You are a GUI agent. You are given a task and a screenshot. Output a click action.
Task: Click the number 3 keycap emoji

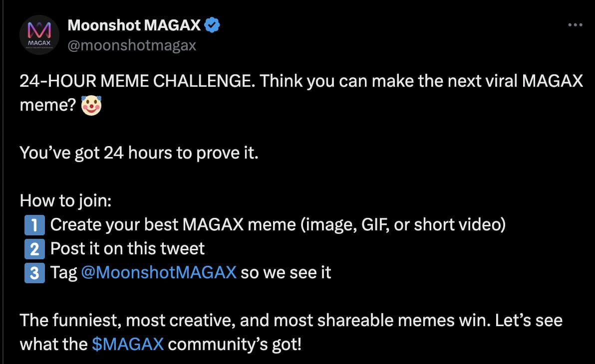[34, 273]
